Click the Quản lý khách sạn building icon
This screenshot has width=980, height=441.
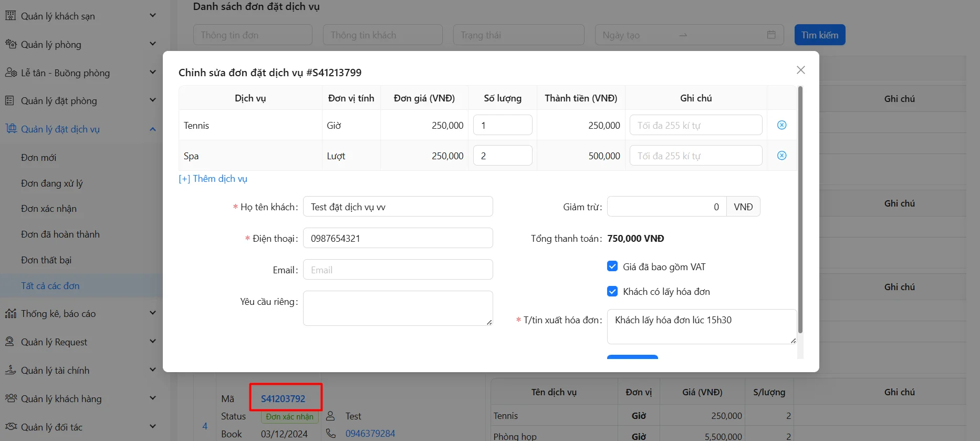click(x=10, y=16)
